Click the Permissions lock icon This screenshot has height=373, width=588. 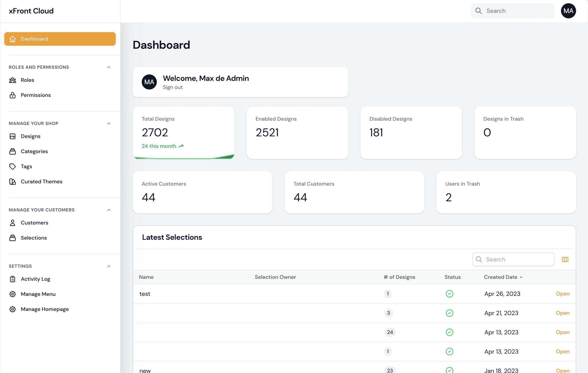point(12,95)
